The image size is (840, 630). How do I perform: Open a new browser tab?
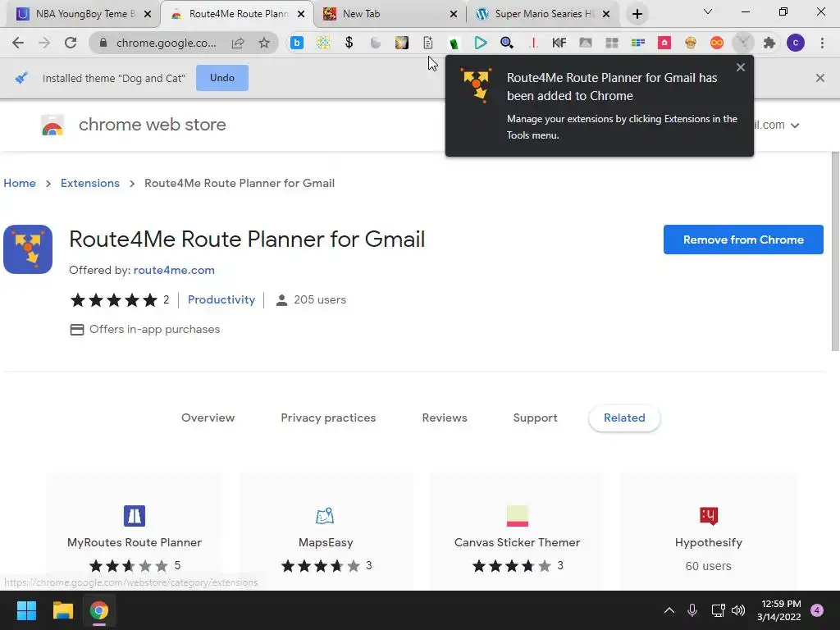(637, 14)
